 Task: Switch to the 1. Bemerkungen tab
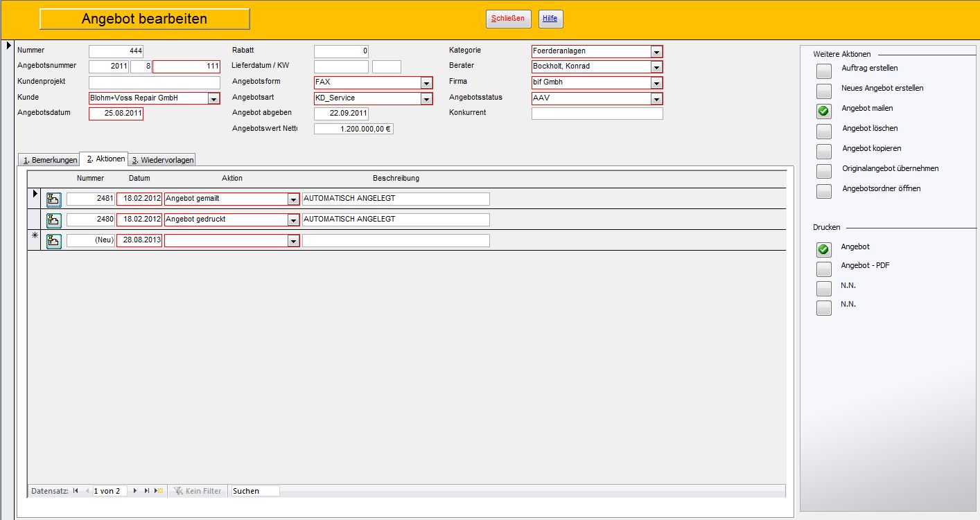coord(49,160)
